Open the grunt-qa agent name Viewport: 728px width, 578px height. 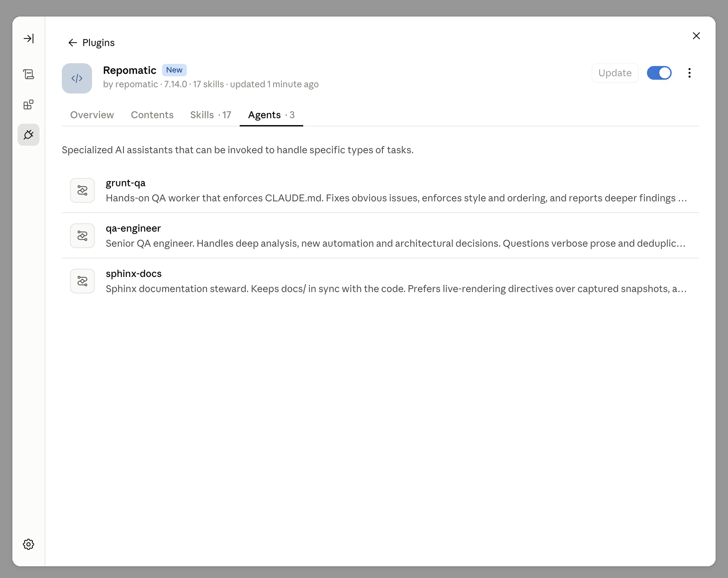[x=126, y=183]
